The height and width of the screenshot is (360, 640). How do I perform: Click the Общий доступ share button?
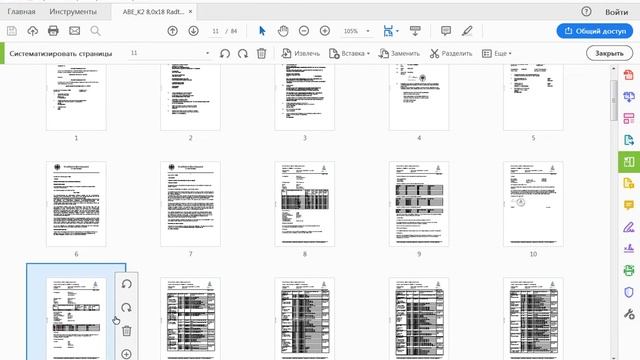click(595, 31)
